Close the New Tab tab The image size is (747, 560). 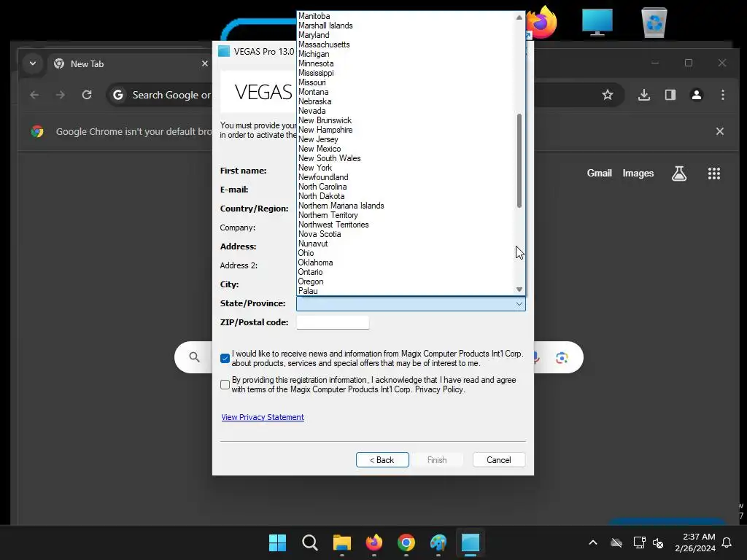coord(205,63)
